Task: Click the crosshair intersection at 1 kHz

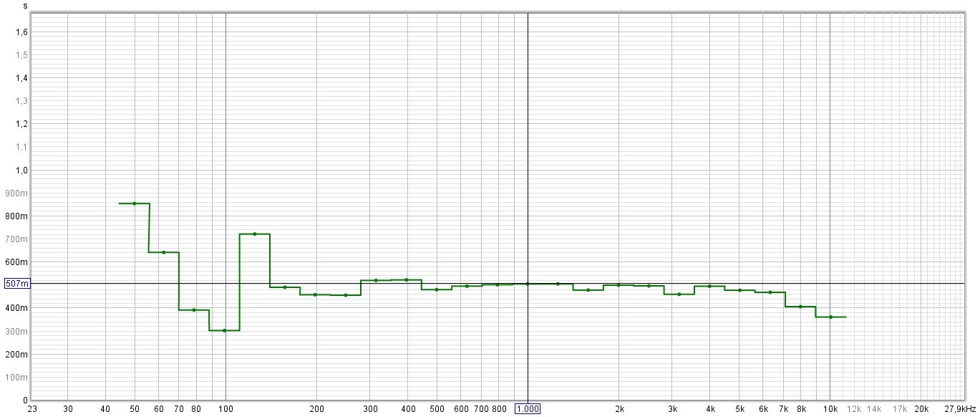Action: click(528, 284)
